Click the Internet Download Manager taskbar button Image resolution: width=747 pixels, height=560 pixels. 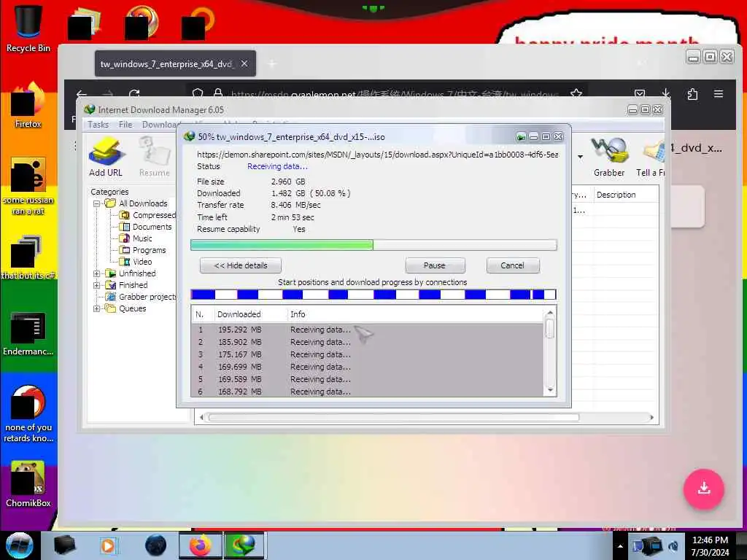(243, 545)
